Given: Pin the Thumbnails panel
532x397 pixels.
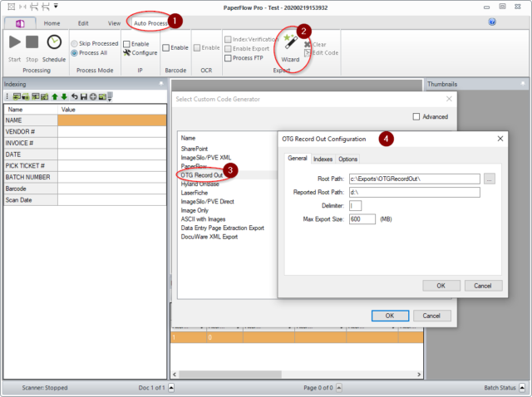Looking at the screenshot, I should tap(523, 84).
